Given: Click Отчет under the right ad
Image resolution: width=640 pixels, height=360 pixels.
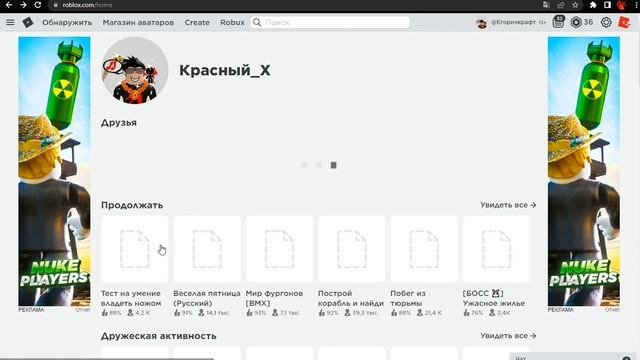Looking at the screenshot, I should point(612,310).
